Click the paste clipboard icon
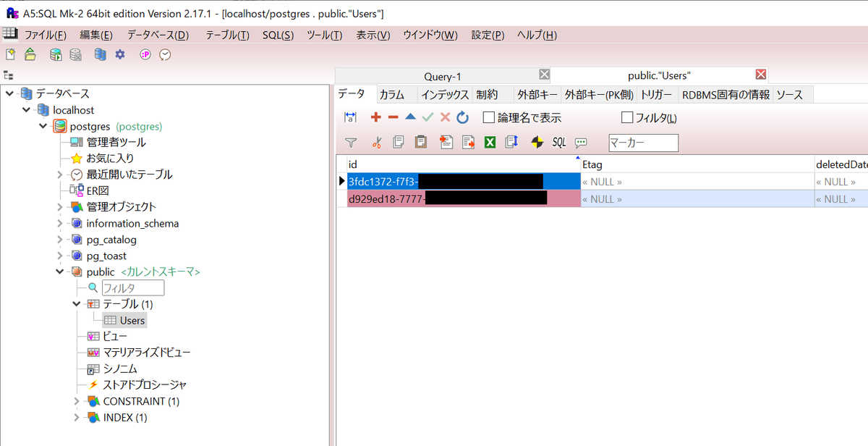Image resolution: width=868 pixels, height=446 pixels. pos(420,143)
